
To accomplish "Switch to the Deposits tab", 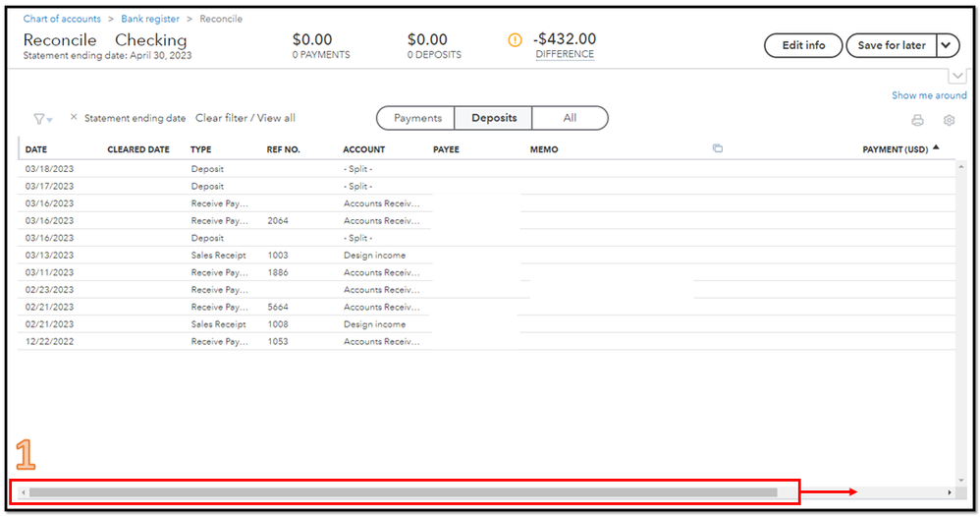I will tap(494, 118).
